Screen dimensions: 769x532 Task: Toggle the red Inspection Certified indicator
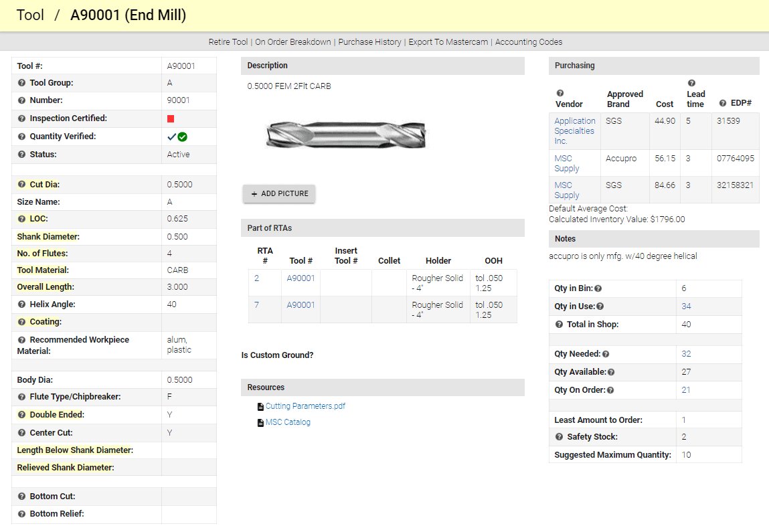click(x=171, y=118)
